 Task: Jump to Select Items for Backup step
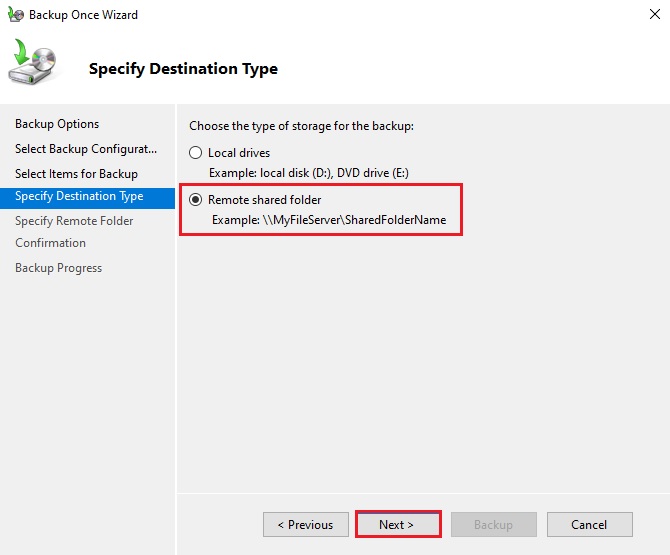click(x=76, y=174)
